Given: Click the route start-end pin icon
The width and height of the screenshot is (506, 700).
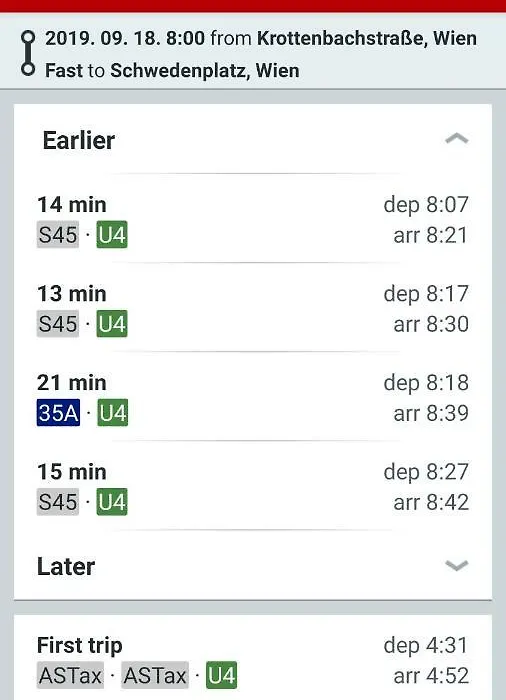Looking at the screenshot, I should pyautogui.click(x=28, y=54).
